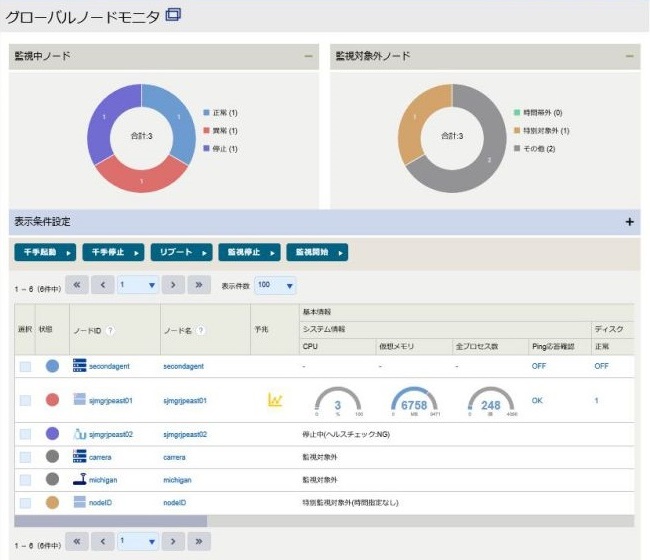Screen dimensions: 650x560
Task: Open sjmgrjpeast01 node ID link
Action: coord(111,400)
